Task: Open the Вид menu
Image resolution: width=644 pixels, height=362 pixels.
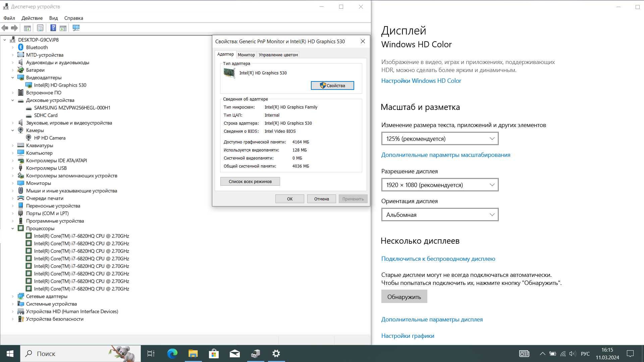Action: 53,18
